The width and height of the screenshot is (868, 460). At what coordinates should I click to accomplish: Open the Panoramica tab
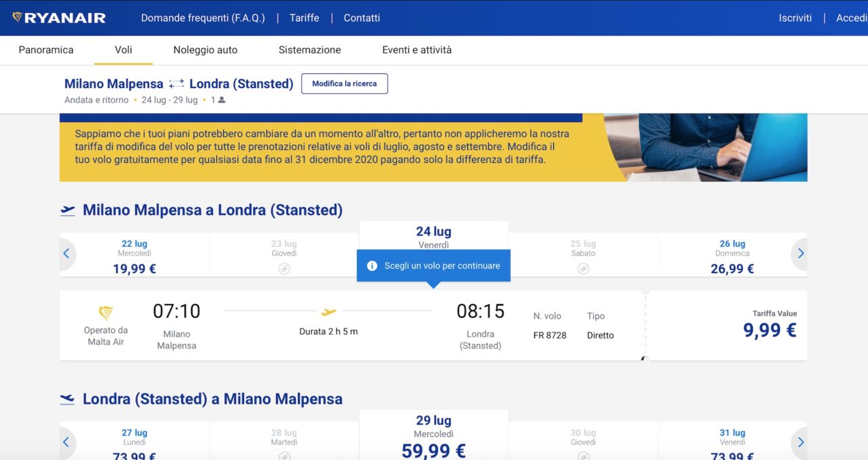[x=46, y=50]
